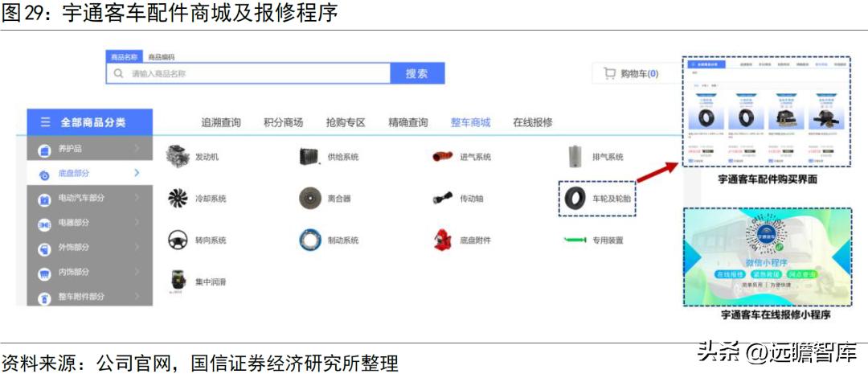Open the 追溯查询 nav item
Image resolution: width=868 pixels, height=374 pixels.
coord(221,122)
